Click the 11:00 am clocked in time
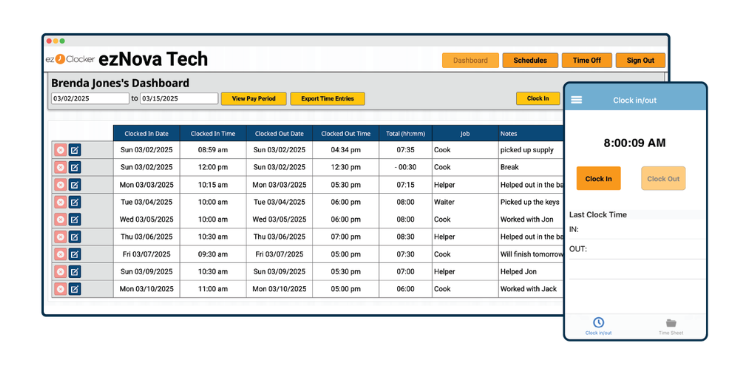 (x=213, y=289)
